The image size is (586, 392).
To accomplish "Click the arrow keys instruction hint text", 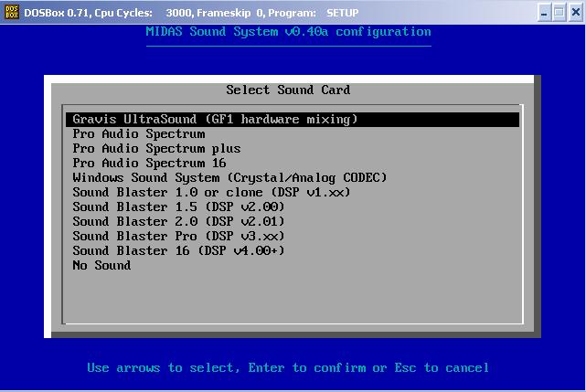I will pyautogui.click(x=288, y=368).
